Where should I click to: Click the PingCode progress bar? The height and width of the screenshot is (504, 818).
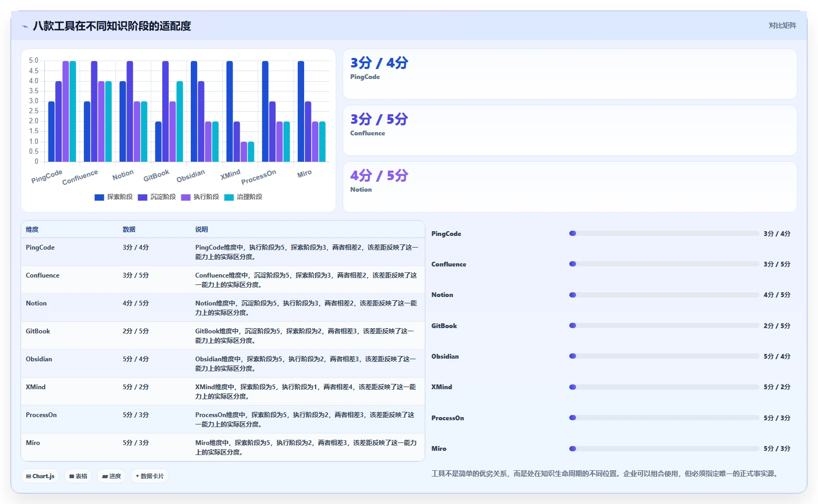[664, 233]
